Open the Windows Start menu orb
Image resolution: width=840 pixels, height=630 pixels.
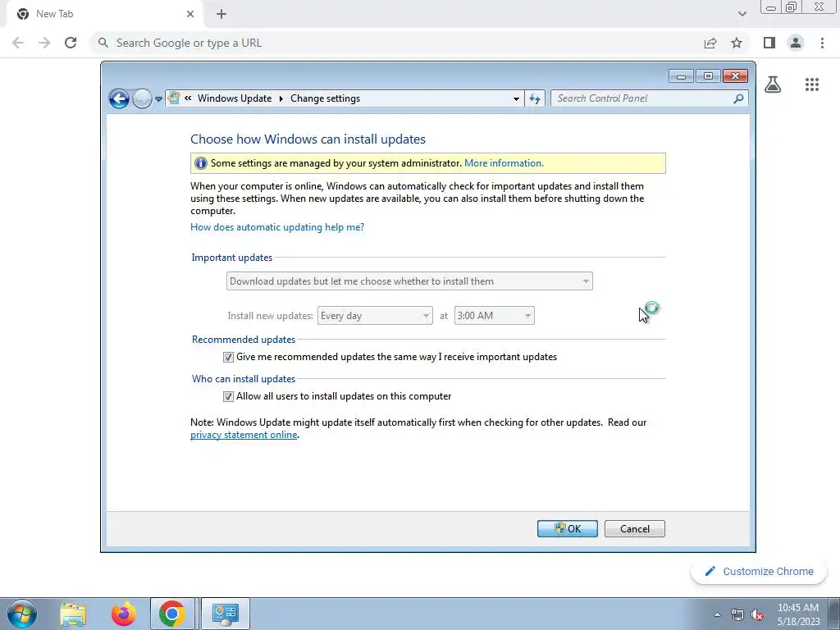pos(22,614)
